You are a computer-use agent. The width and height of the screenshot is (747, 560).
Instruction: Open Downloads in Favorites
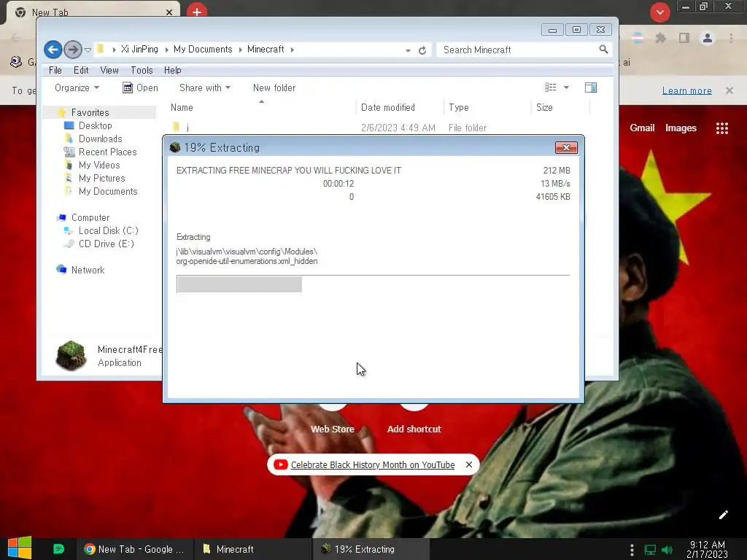[x=100, y=139]
